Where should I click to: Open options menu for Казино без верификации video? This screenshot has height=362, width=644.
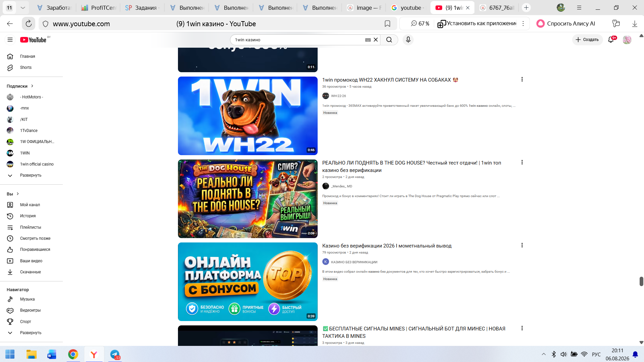[522, 245]
